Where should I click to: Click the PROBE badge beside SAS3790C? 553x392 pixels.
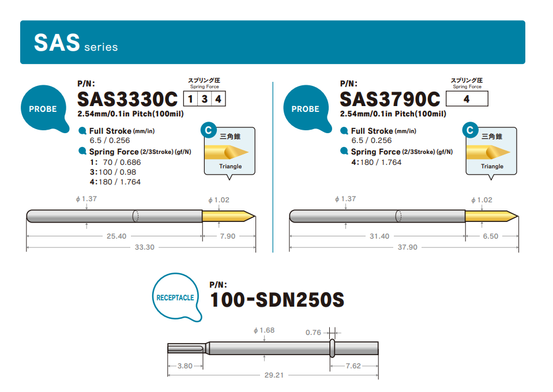point(305,109)
